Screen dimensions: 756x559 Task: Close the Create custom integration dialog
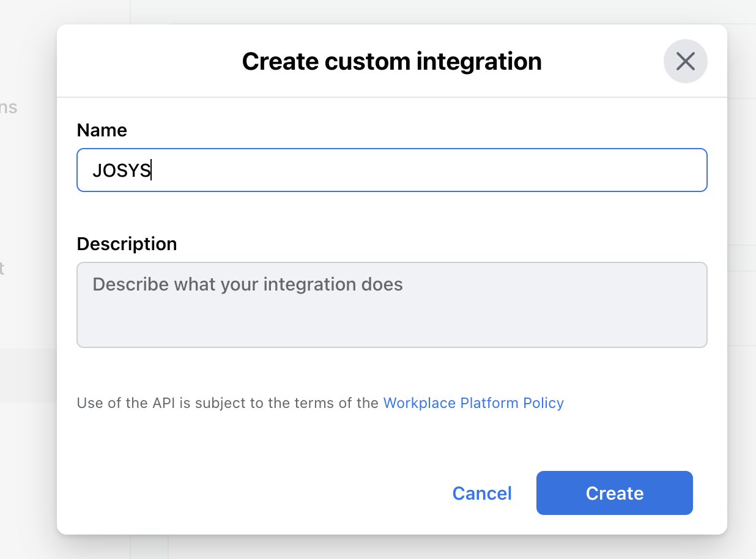coord(685,61)
